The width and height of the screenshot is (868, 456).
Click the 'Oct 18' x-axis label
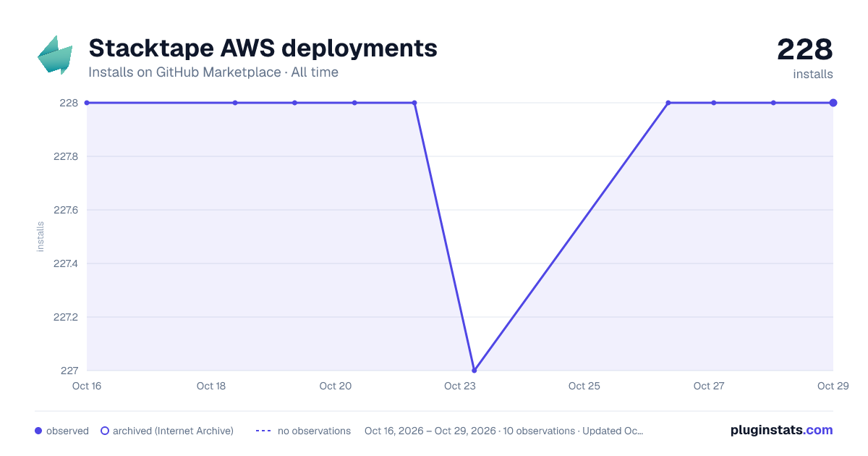click(211, 386)
